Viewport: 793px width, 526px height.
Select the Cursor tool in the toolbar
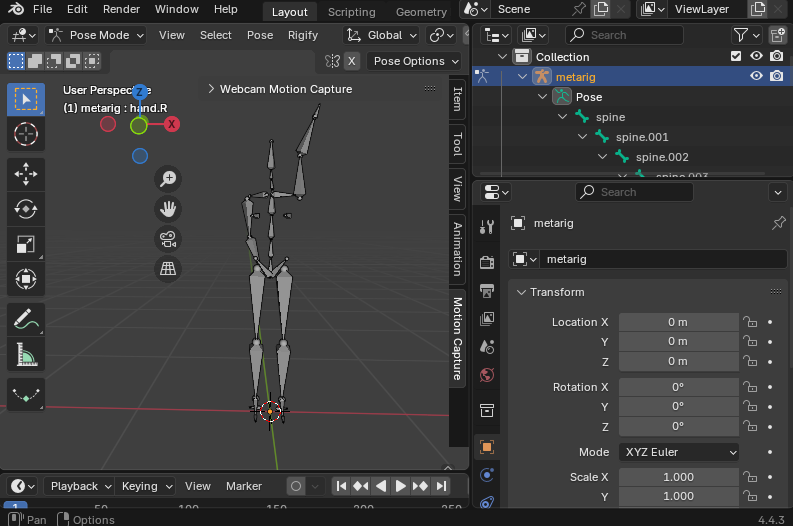26,134
